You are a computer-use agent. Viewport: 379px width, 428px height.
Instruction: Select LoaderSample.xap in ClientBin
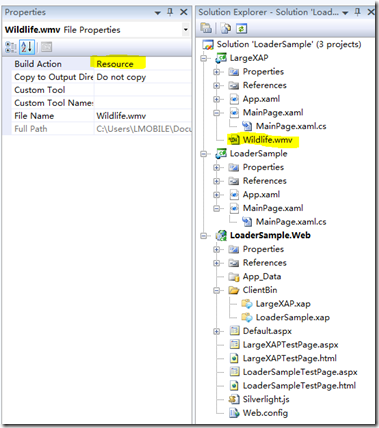pyautogui.click(x=293, y=318)
